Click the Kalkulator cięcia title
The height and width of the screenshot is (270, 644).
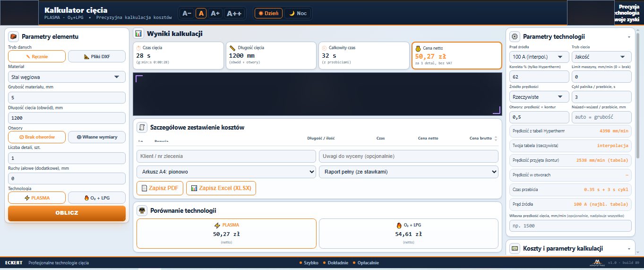click(x=76, y=10)
